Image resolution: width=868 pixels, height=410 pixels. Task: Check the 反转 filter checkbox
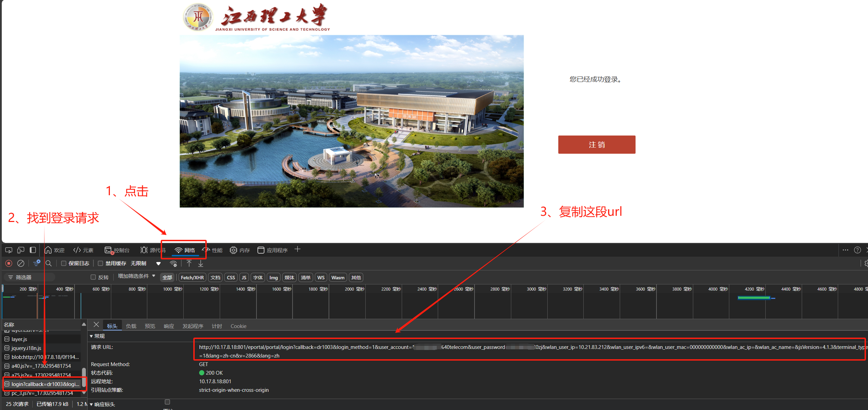[x=93, y=277]
